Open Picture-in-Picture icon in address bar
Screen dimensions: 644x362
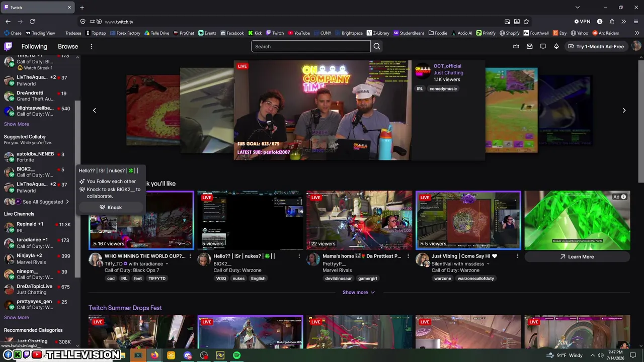pyautogui.click(x=507, y=22)
